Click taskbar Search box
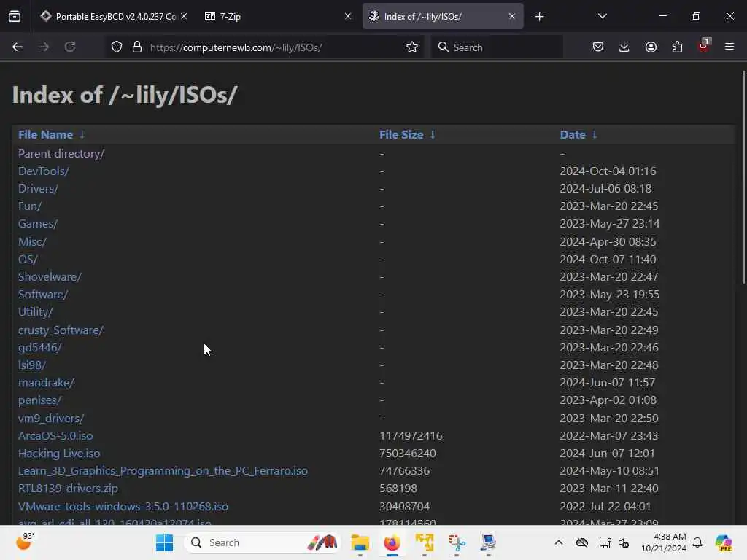 pyautogui.click(x=263, y=542)
